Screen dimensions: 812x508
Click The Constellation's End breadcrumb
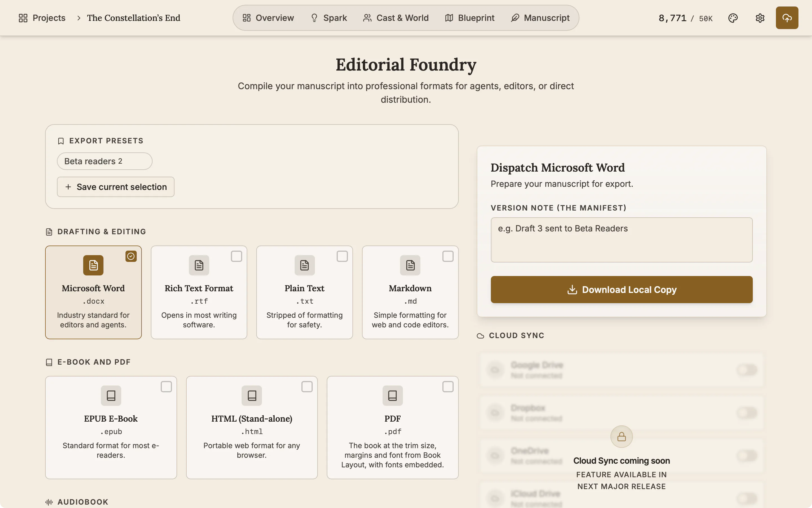[x=134, y=18]
